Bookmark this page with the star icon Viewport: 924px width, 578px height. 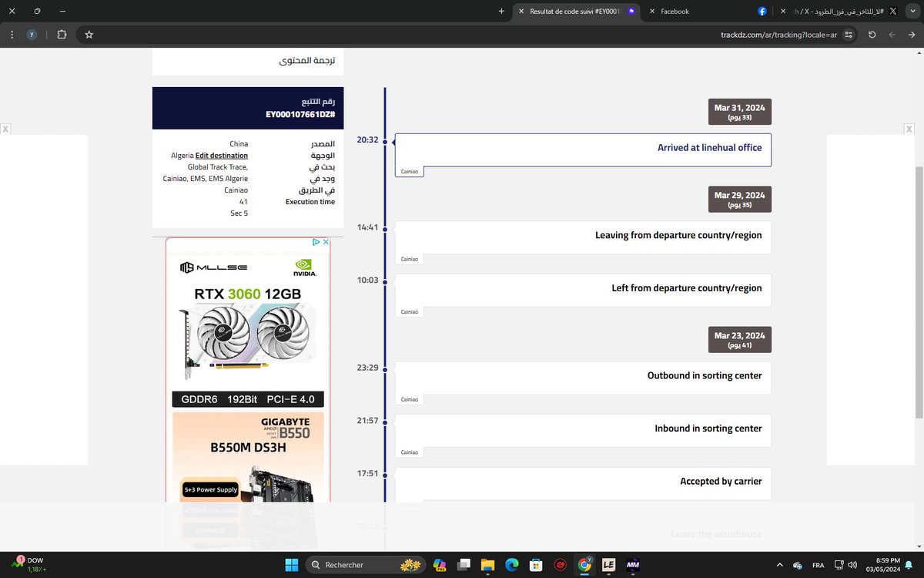click(x=89, y=35)
